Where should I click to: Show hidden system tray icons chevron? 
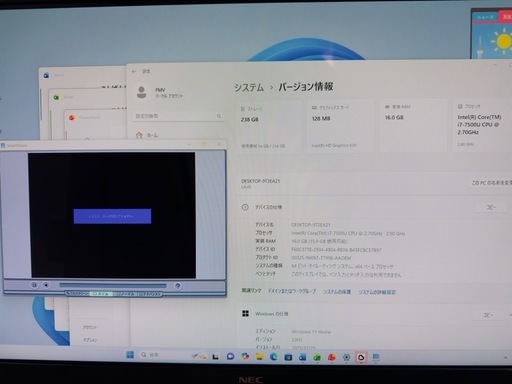click(506, 357)
